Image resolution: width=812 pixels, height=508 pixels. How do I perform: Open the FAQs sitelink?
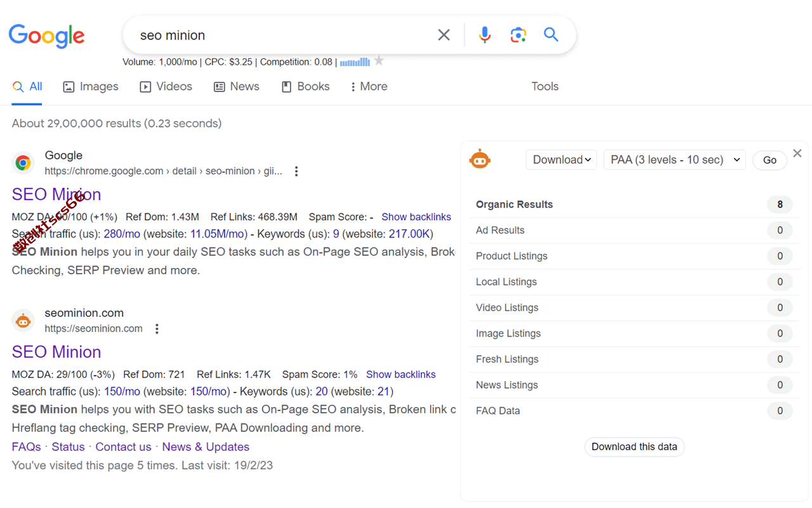[x=27, y=447]
